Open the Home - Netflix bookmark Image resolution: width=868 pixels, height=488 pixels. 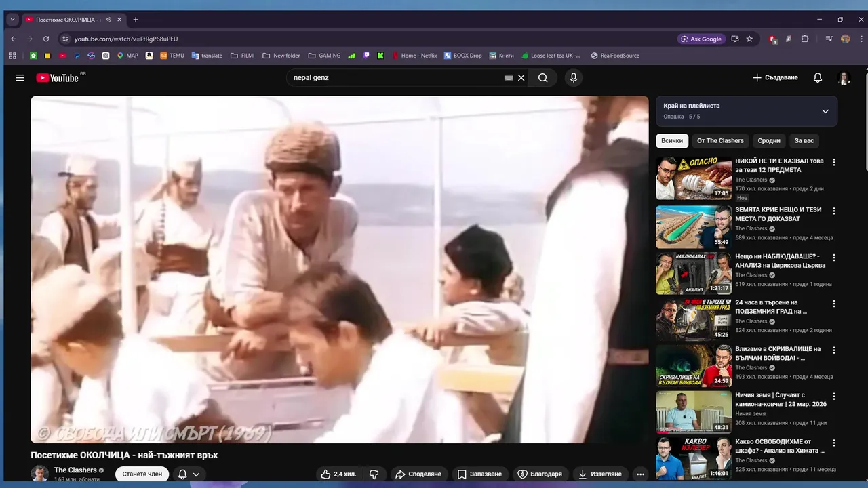414,56
